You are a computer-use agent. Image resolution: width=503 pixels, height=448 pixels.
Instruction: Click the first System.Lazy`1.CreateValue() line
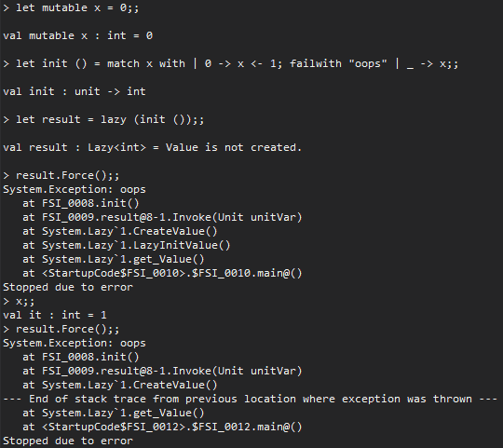pos(120,231)
